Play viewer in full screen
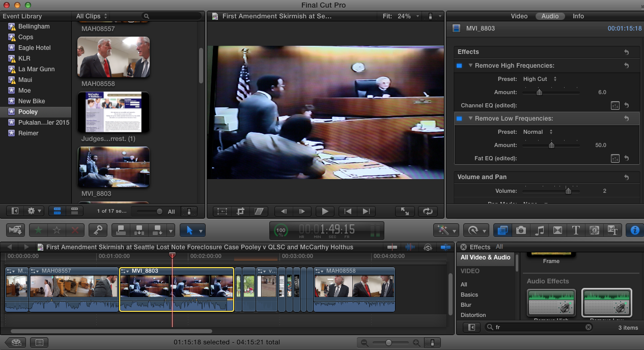This screenshot has width=644, height=350. (x=405, y=211)
